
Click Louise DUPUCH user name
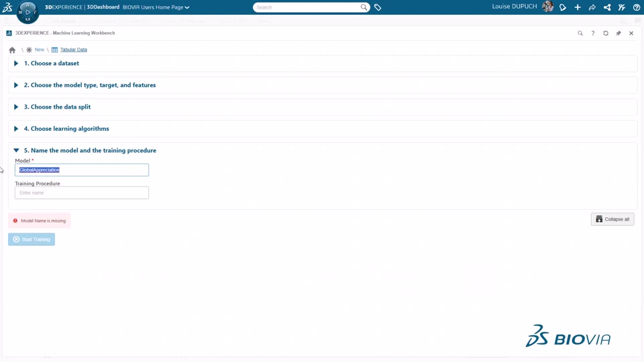point(515,7)
